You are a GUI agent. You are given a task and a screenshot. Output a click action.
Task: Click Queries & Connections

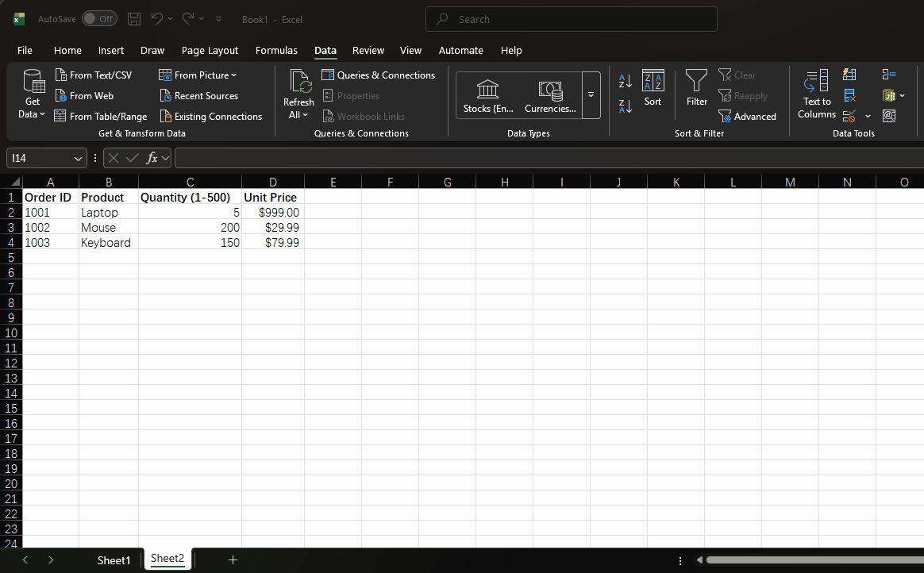click(379, 75)
